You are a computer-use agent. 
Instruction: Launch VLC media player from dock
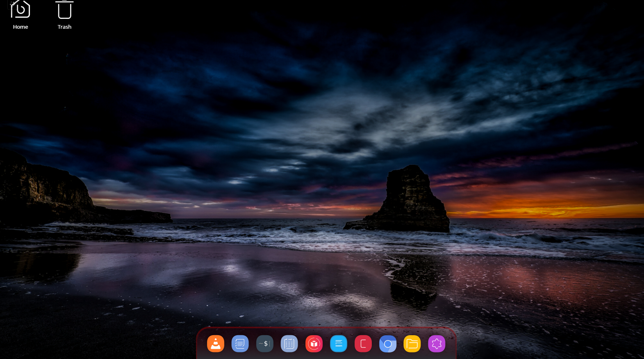(x=216, y=344)
